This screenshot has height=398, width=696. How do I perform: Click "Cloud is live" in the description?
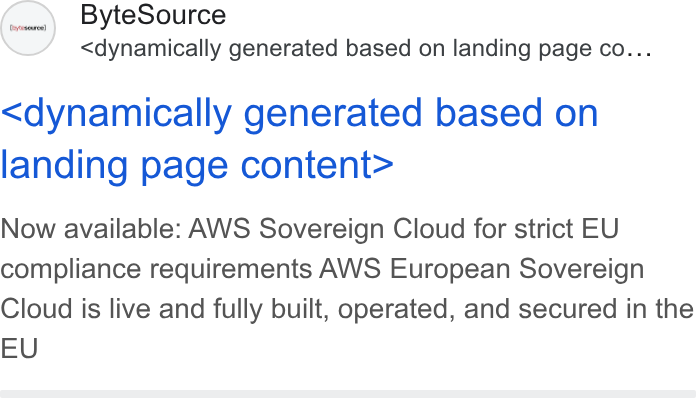tap(75, 308)
